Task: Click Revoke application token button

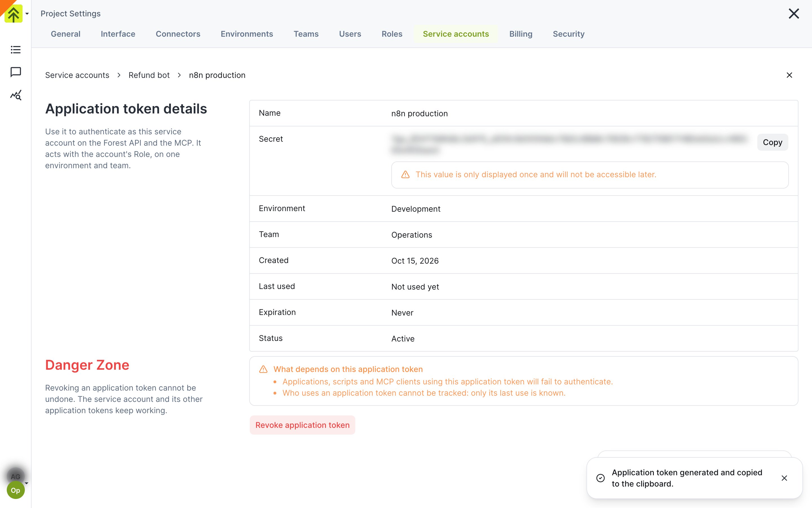Action: [302, 425]
